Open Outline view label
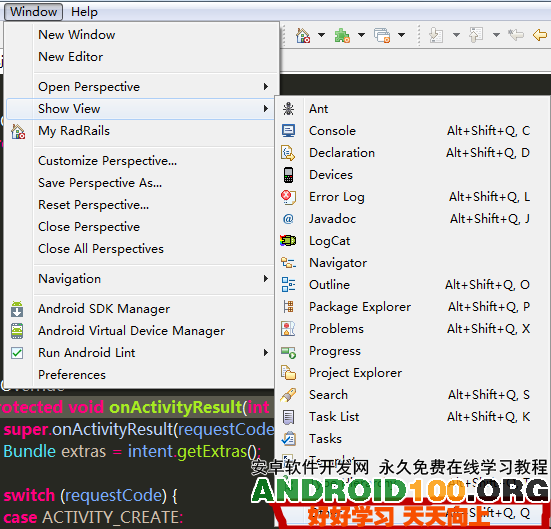 (329, 285)
